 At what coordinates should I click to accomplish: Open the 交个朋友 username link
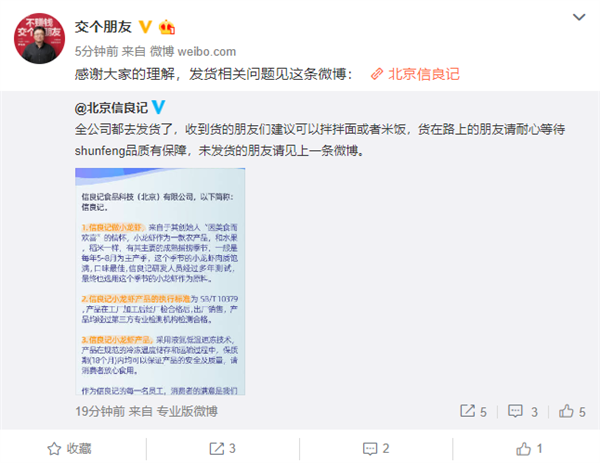(x=103, y=27)
